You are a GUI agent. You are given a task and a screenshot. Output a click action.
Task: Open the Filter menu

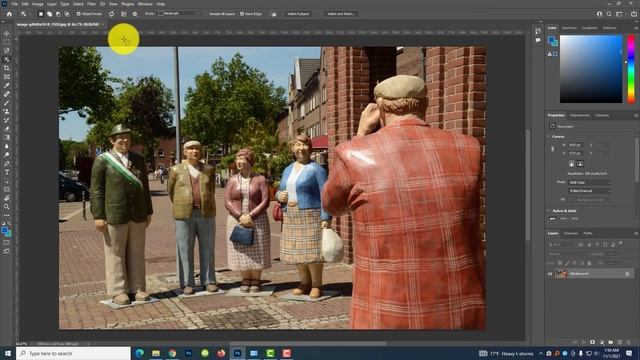click(91, 4)
